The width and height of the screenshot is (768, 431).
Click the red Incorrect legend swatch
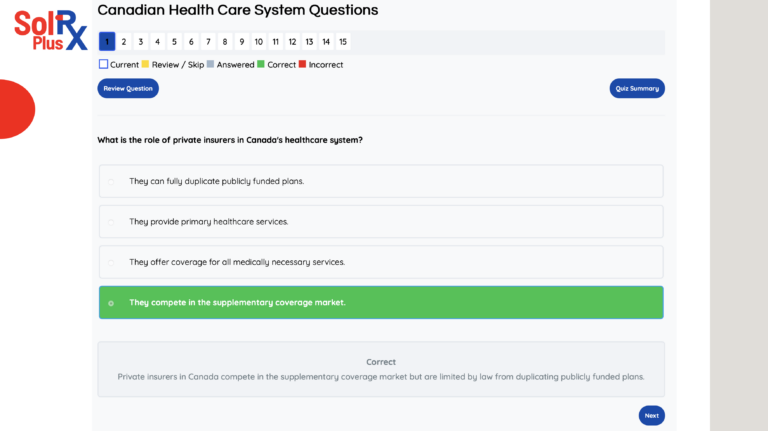[x=303, y=65]
